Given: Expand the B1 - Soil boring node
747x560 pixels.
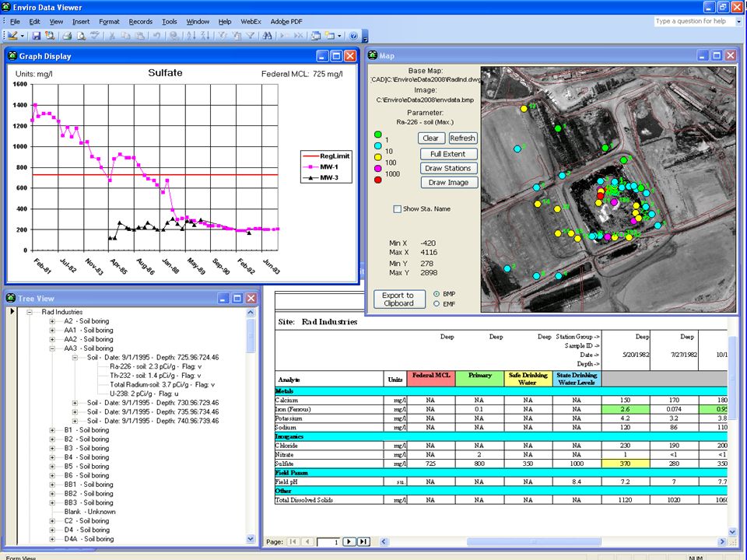Looking at the screenshot, I should tap(52, 430).
